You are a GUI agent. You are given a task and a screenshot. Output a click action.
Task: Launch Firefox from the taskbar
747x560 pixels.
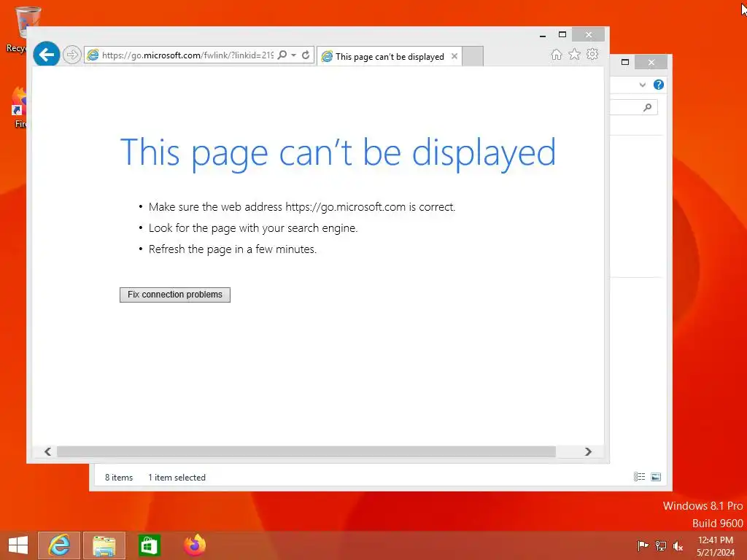point(195,545)
